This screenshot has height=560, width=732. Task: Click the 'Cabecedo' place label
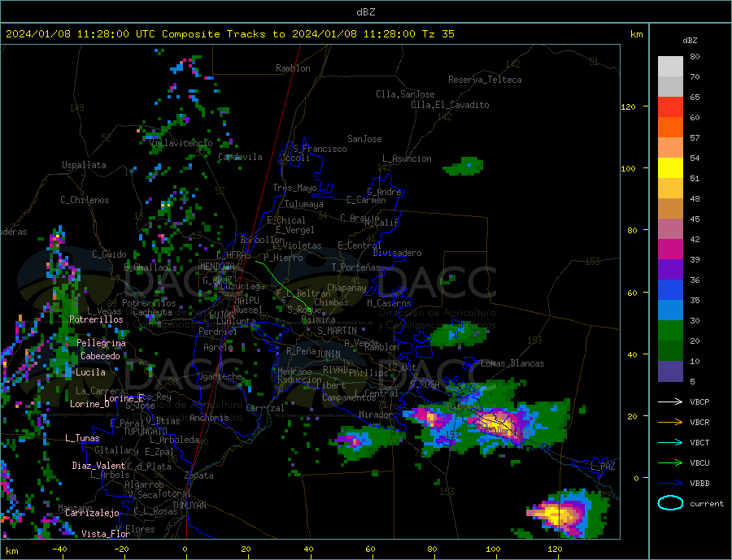pyautogui.click(x=100, y=356)
